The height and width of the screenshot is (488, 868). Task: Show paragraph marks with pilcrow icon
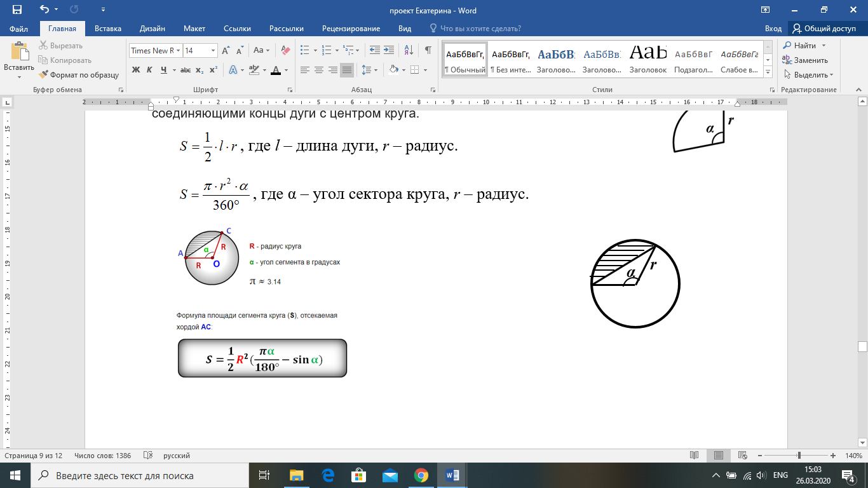[428, 50]
